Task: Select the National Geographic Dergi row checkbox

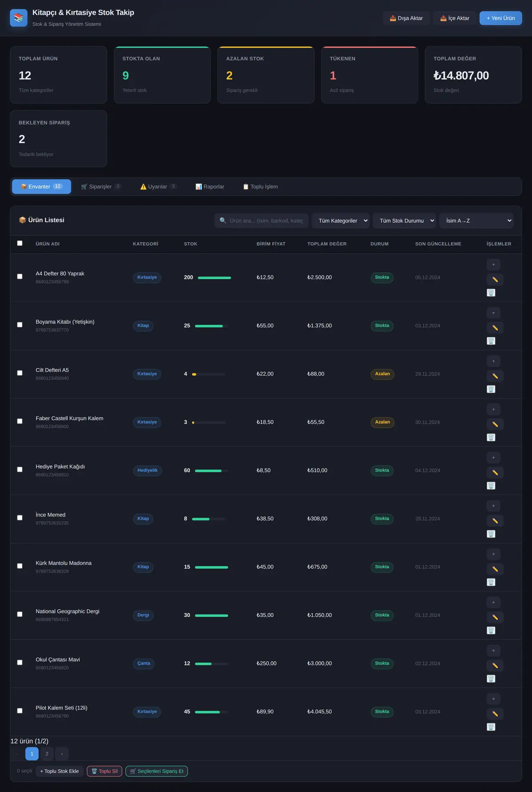Action: (x=20, y=615)
